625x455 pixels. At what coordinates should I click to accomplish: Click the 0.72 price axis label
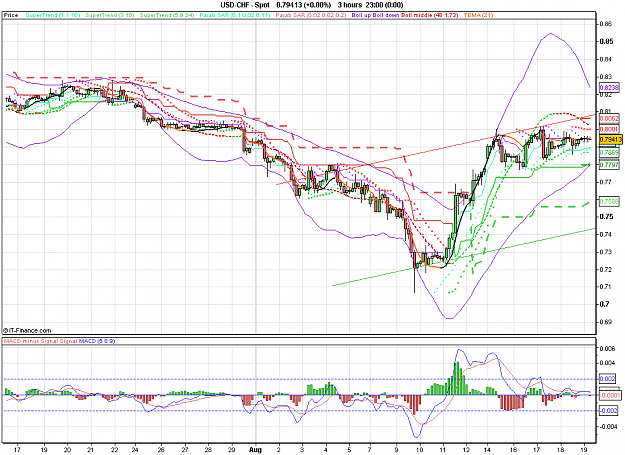[x=606, y=269]
